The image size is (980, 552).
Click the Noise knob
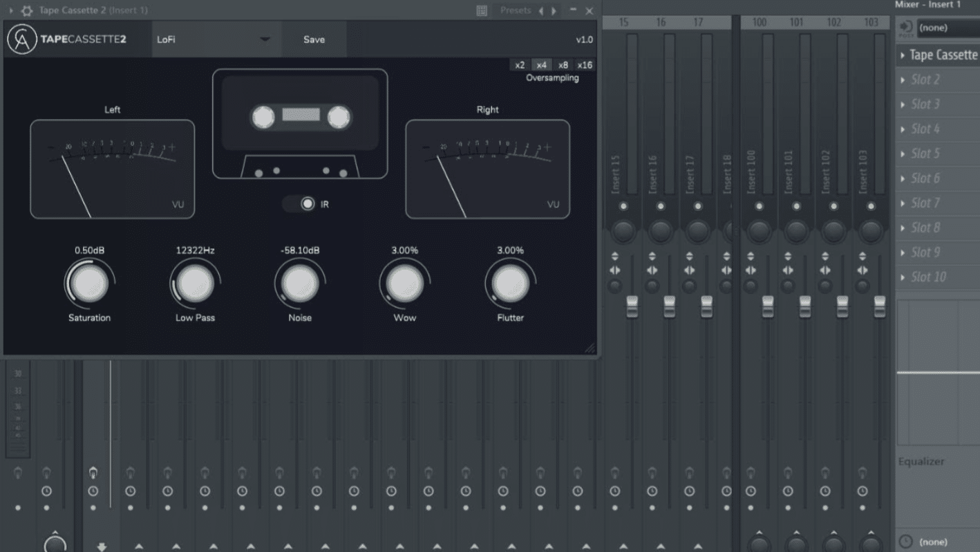point(300,284)
